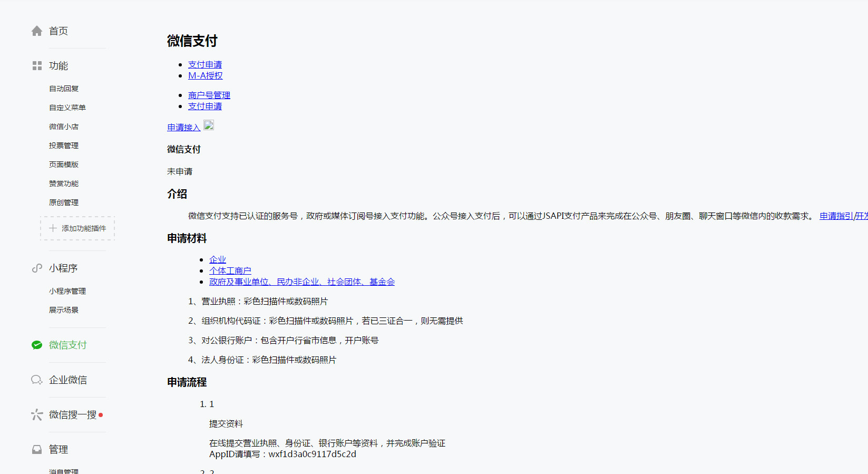Click the 申请接入 link

tap(183, 127)
